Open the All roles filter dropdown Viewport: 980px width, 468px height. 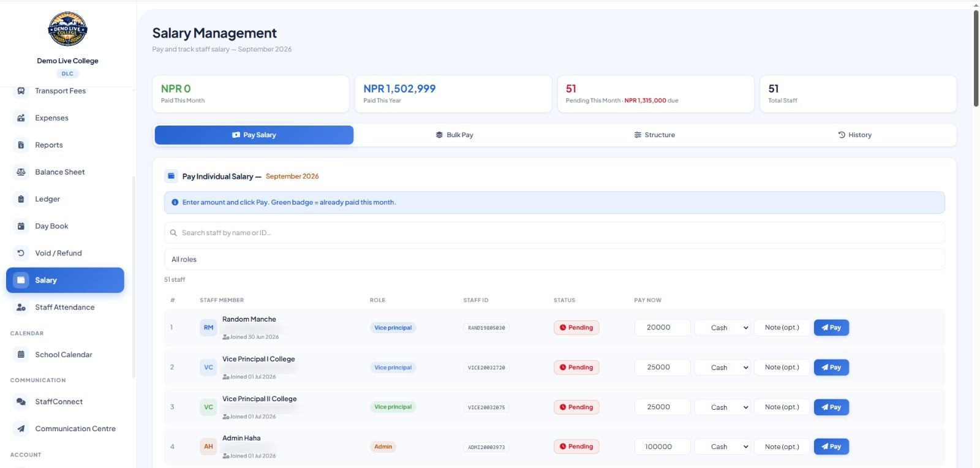pos(554,260)
